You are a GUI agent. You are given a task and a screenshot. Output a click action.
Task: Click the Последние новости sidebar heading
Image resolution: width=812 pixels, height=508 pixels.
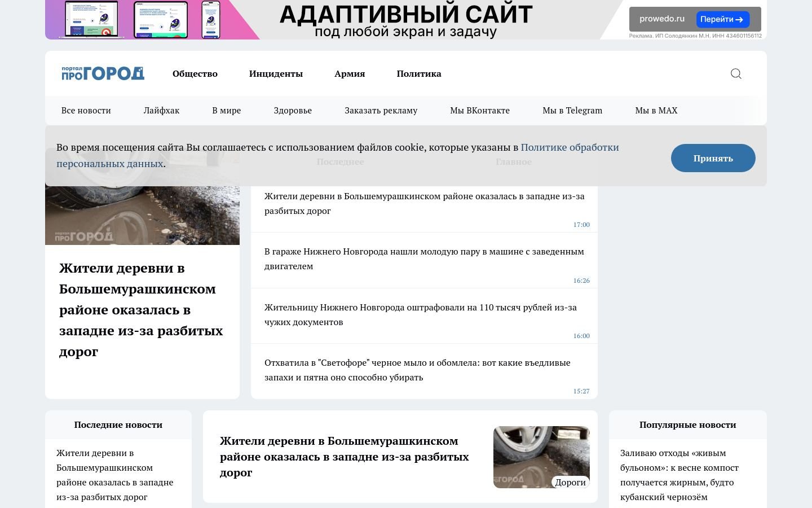tap(118, 425)
